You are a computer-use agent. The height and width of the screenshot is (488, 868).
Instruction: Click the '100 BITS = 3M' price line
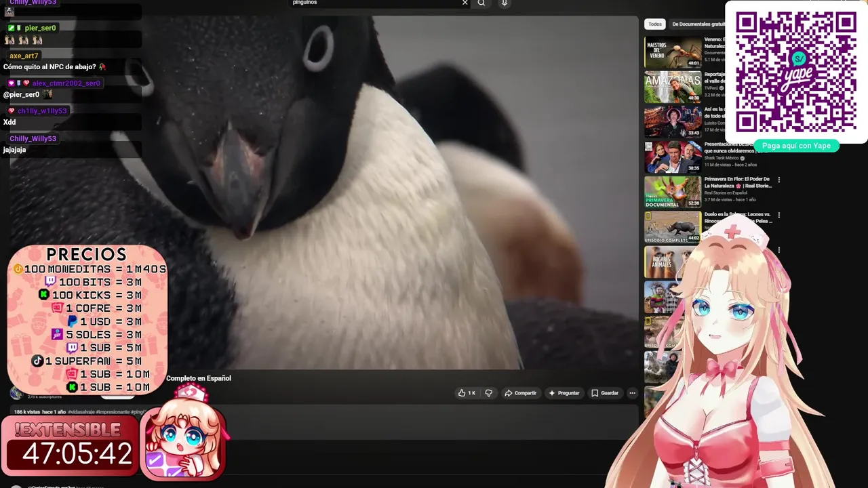click(x=93, y=282)
